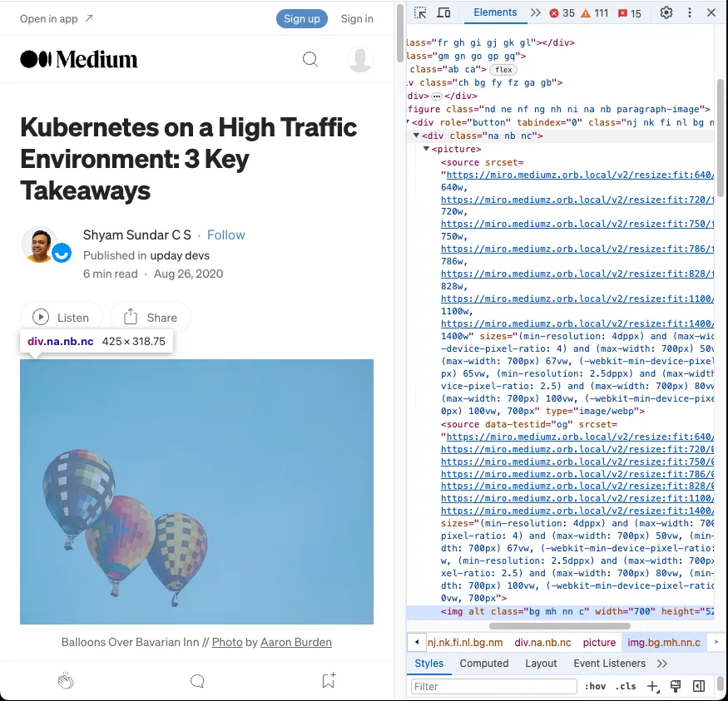Switch to the Computed tab
This screenshot has width=728, height=701.
tap(483, 663)
